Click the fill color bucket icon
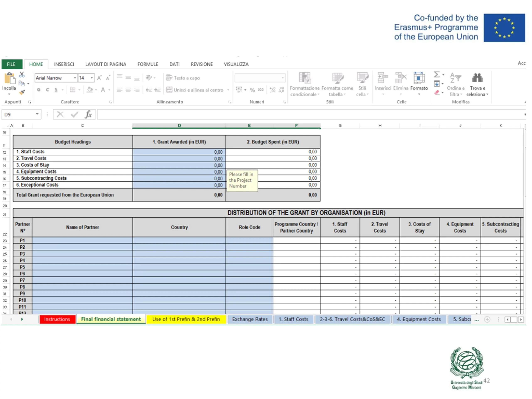 pos(90,90)
